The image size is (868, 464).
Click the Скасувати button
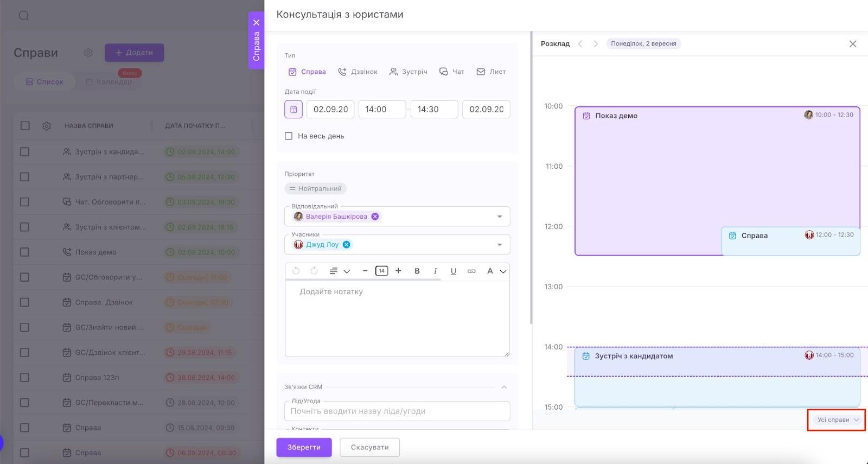tap(369, 448)
